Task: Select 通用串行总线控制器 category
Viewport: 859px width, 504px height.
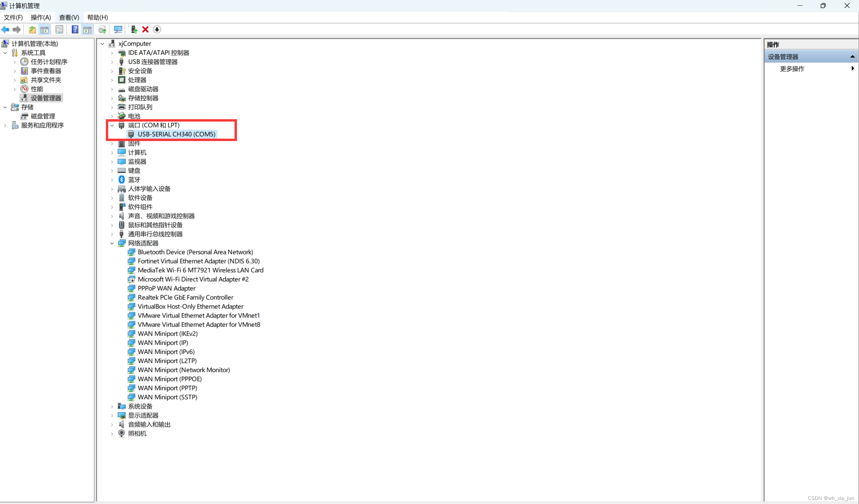Action: click(156, 234)
